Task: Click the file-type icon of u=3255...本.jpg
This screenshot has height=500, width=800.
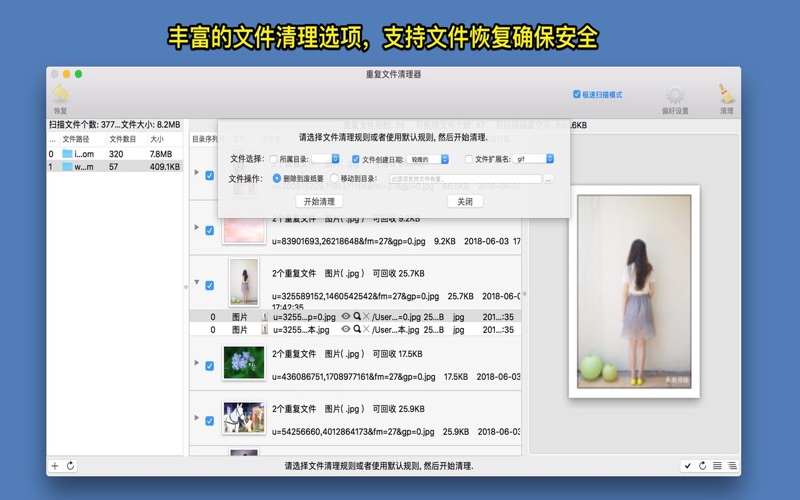Action: point(264,330)
